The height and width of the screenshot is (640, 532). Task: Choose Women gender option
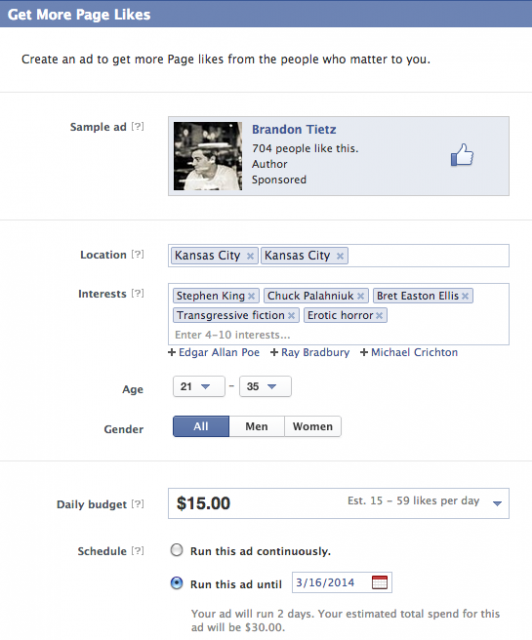tap(313, 427)
